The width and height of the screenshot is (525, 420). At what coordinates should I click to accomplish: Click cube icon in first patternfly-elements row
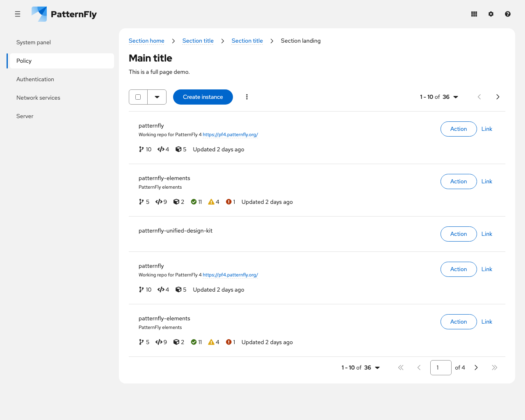click(176, 202)
